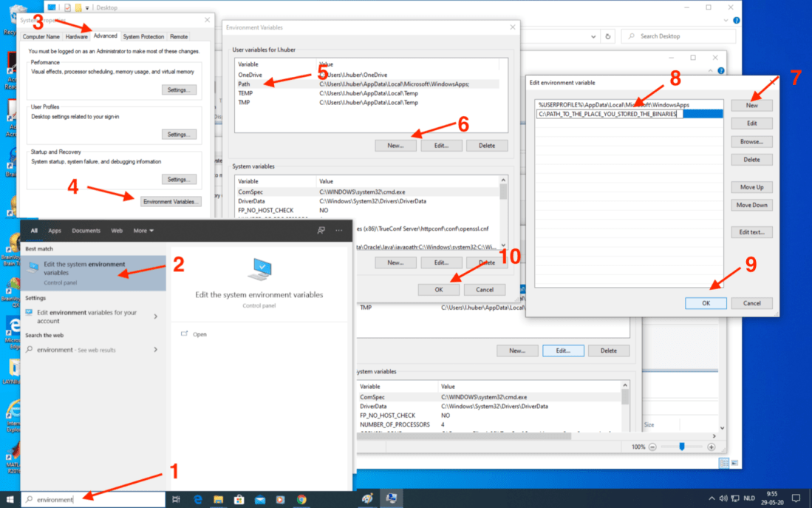The width and height of the screenshot is (812, 508).
Task: Click the Task View taskbar icon
Action: pyautogui.click(x=176, y=499)
